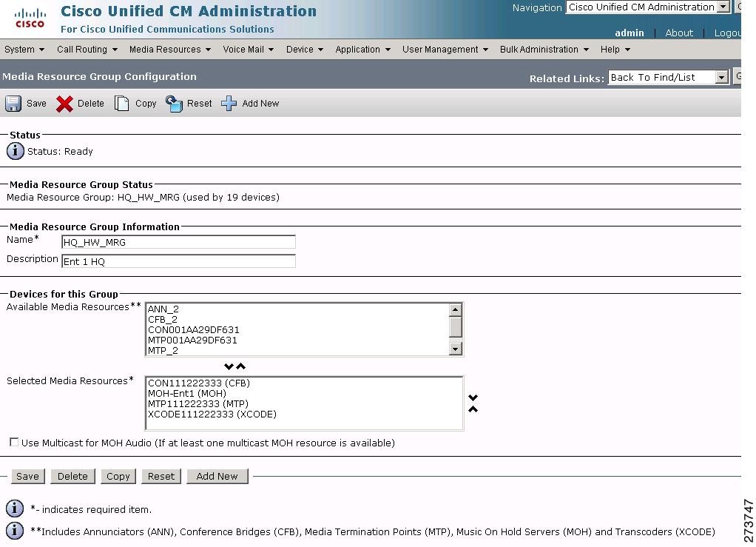The height and width of the screenshot is (547, 756).
Task: Click the bottom Copy button
Action: [x=118, y=476]
